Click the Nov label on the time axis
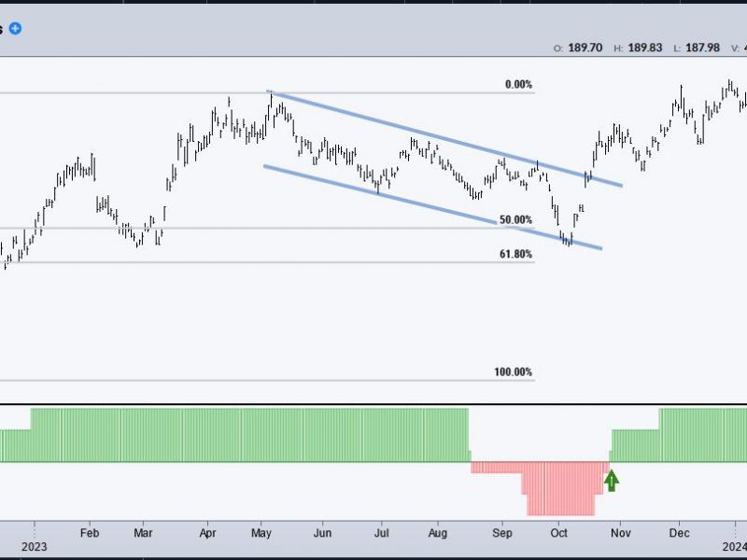 tap(620, 533)
